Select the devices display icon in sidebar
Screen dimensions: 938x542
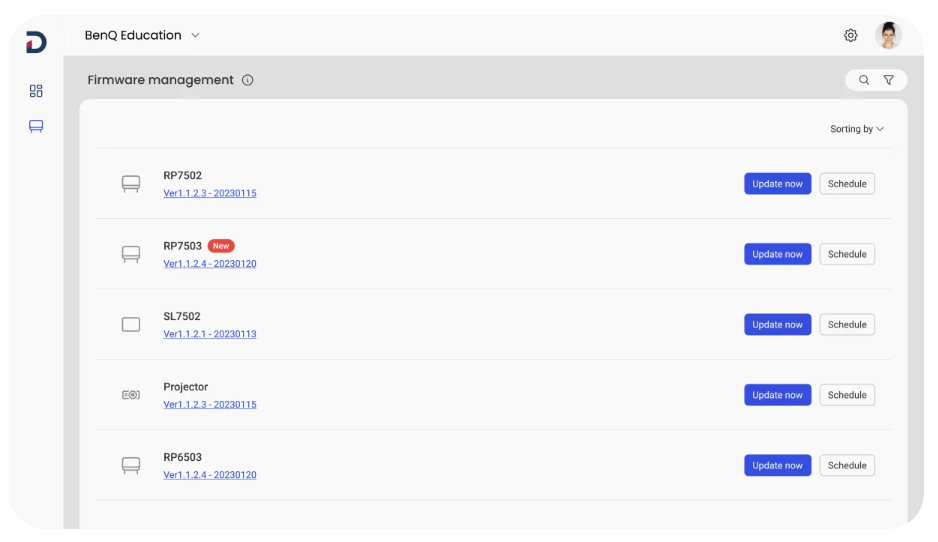pos(36,127)
